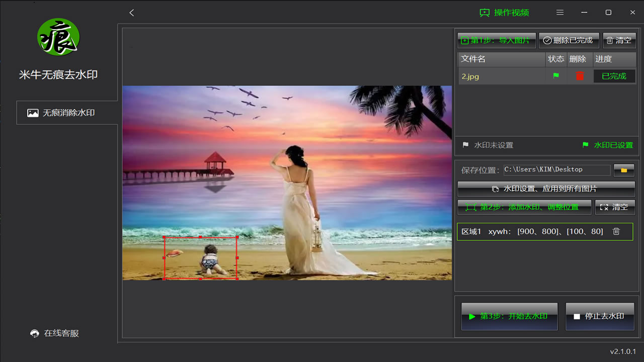
Task: Click the back arrow icon
Action: pos(132,13)
